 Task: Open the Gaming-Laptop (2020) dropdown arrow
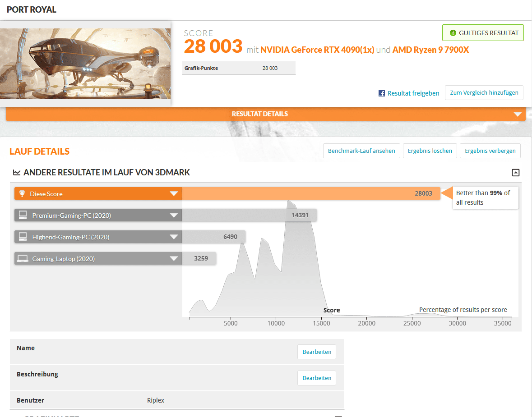coord(174,259)
